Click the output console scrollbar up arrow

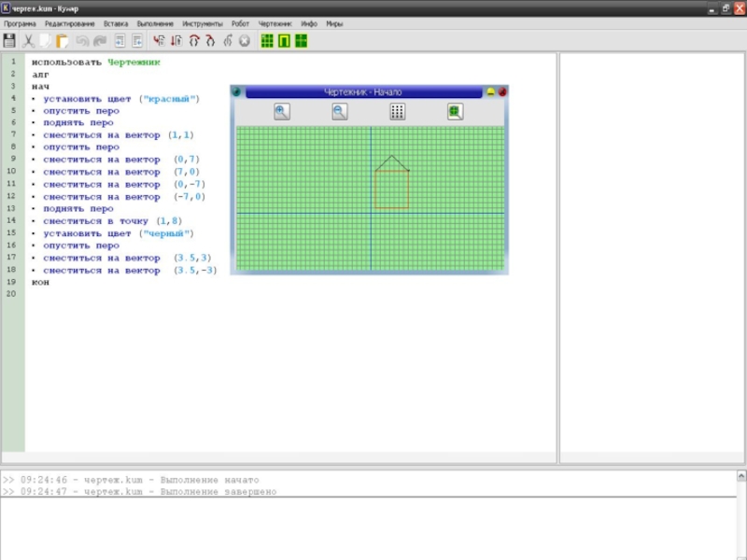(741, 476)
